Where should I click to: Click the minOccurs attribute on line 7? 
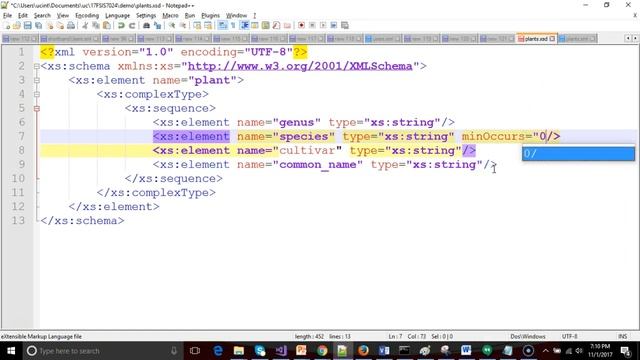point(493,136)
